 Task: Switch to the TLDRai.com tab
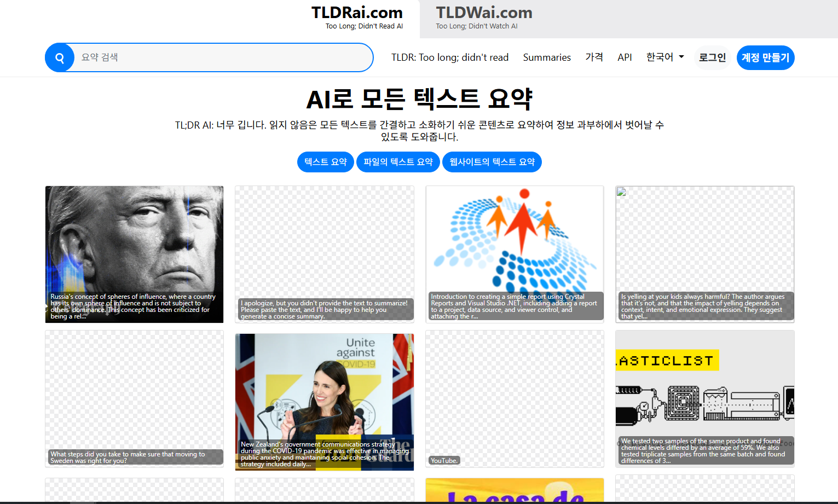357,18
